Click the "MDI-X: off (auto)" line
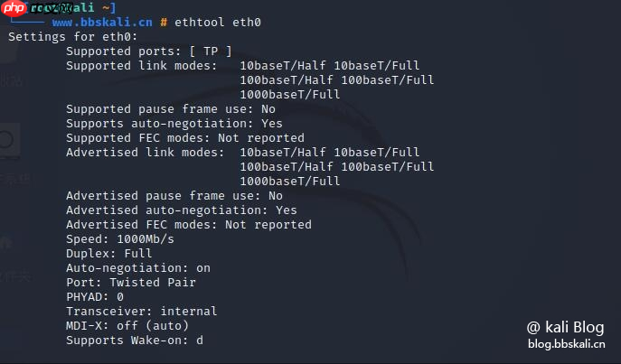621x364 pixels. [x=127, y=325]
